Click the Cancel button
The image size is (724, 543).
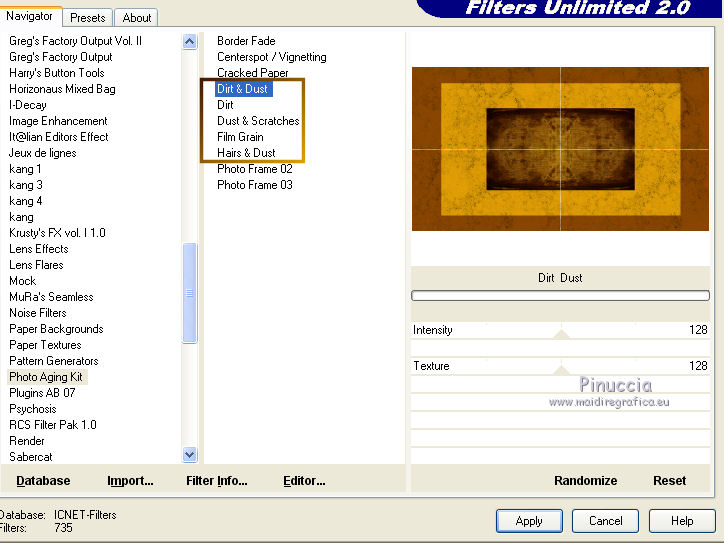click(x=605, y=521)
